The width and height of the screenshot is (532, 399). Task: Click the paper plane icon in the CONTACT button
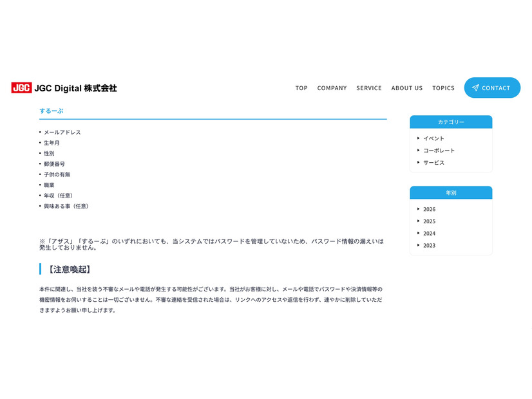tap(475, 88)
